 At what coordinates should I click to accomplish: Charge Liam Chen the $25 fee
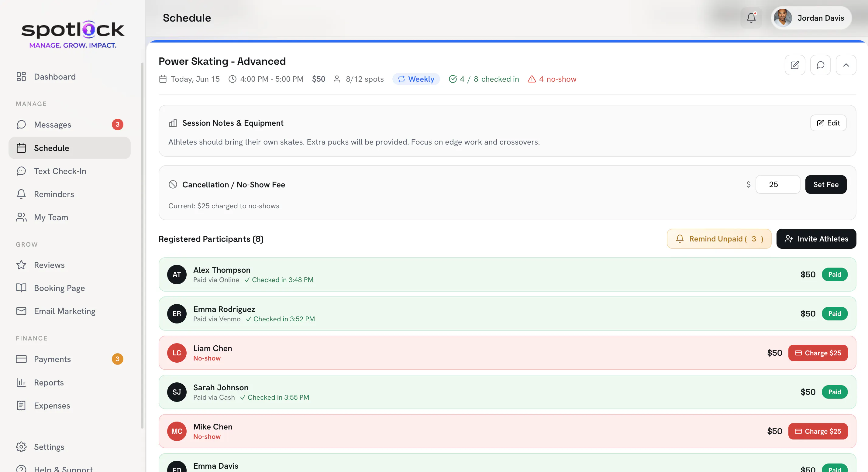point(818,353)
